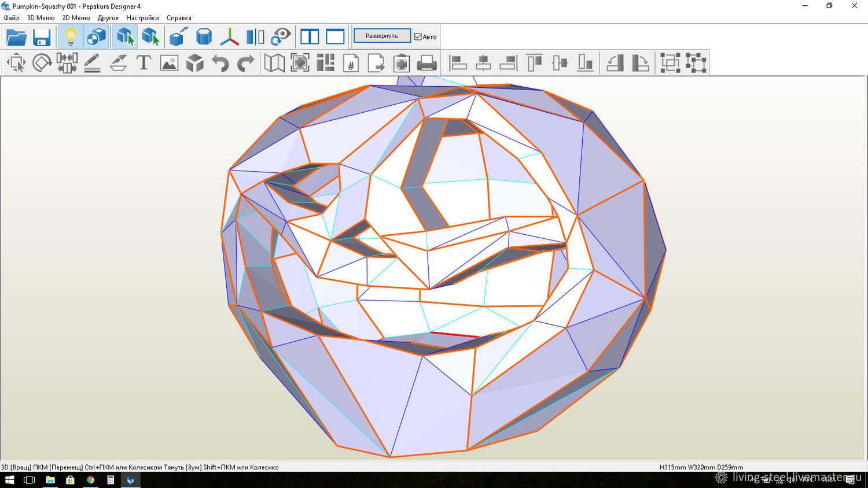Open the Windows Start menu

point(9,480)
